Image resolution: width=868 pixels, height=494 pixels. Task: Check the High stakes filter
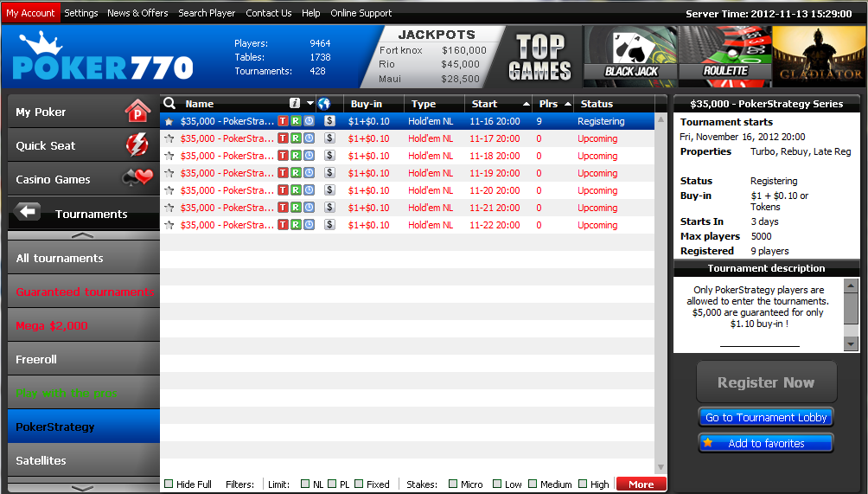point(583,484)
